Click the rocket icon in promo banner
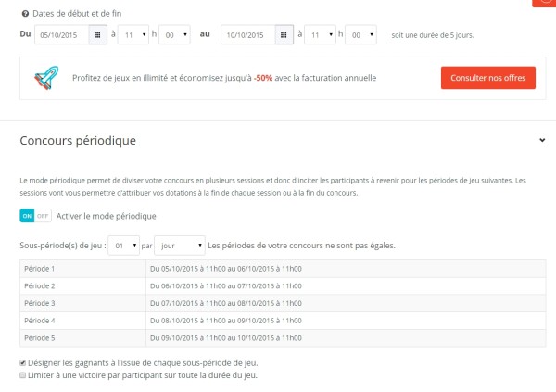The width and height of the screenshot is (556, 392). pos(44,79)
